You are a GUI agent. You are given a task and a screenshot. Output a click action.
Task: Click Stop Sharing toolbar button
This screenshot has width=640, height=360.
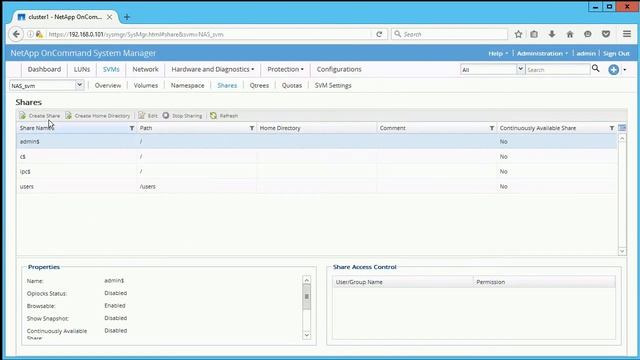(x=182, y=116)
